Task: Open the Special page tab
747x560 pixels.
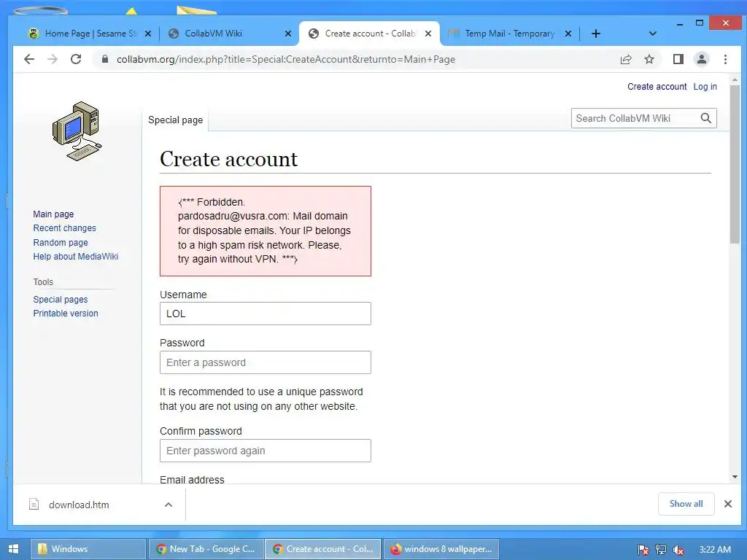Action: (x=175, y=120)
